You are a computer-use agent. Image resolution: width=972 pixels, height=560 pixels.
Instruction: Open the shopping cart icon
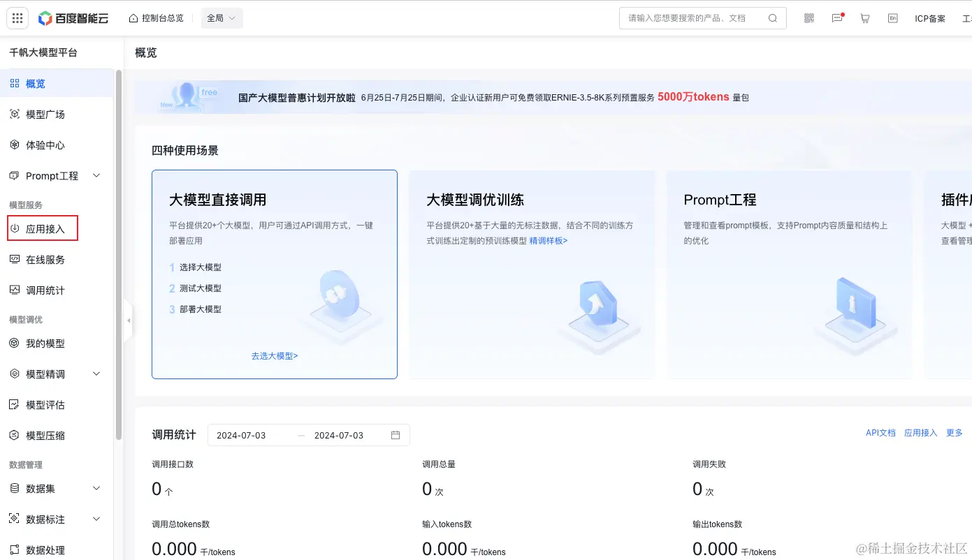[x=865, y=18]
